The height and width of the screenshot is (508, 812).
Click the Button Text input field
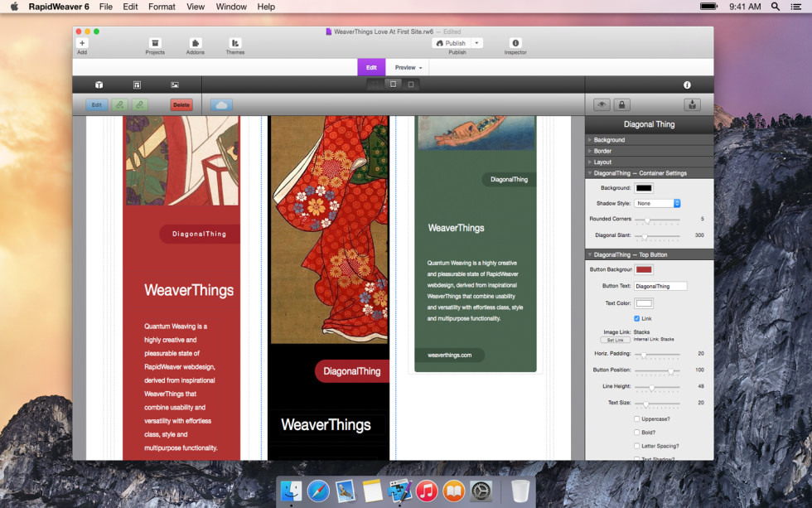(660, 286)
